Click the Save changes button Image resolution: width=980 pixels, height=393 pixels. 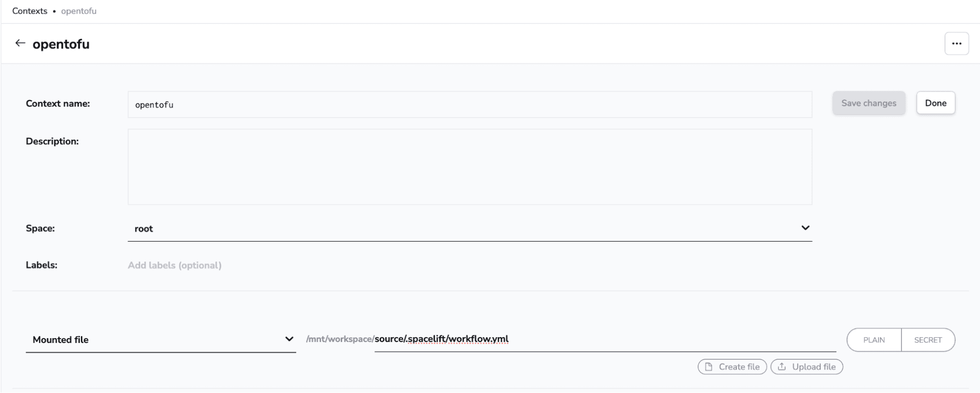coord(869,103)
